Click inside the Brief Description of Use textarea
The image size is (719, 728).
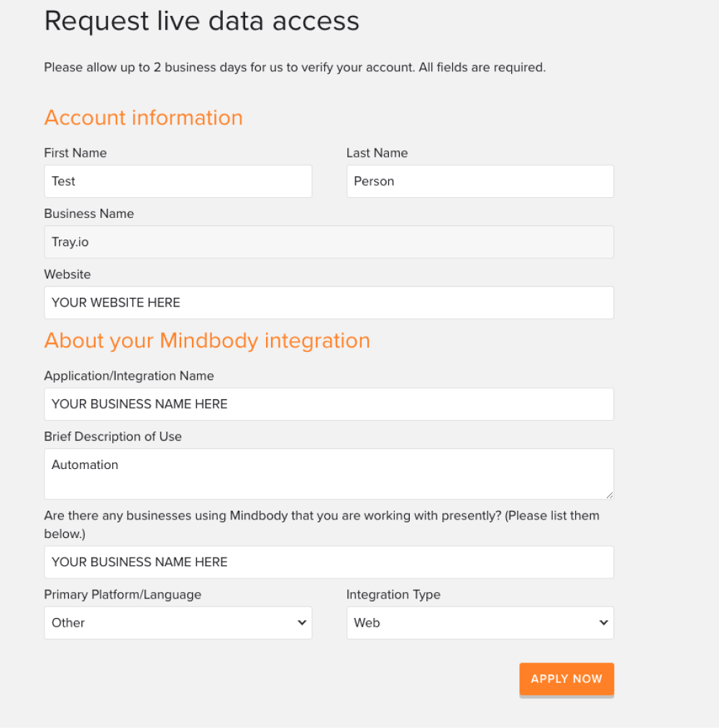[x=329, y=473]
